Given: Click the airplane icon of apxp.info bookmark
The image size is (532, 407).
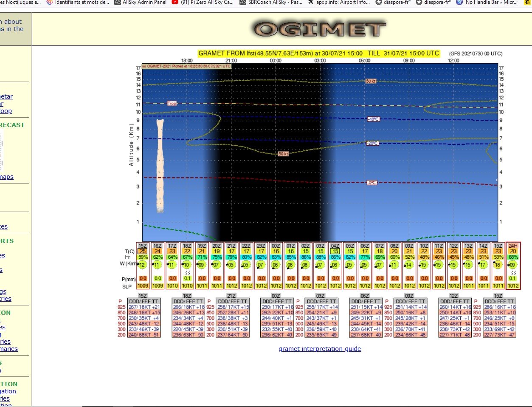Looking at the screenshot, I should (x=311, y=2).
